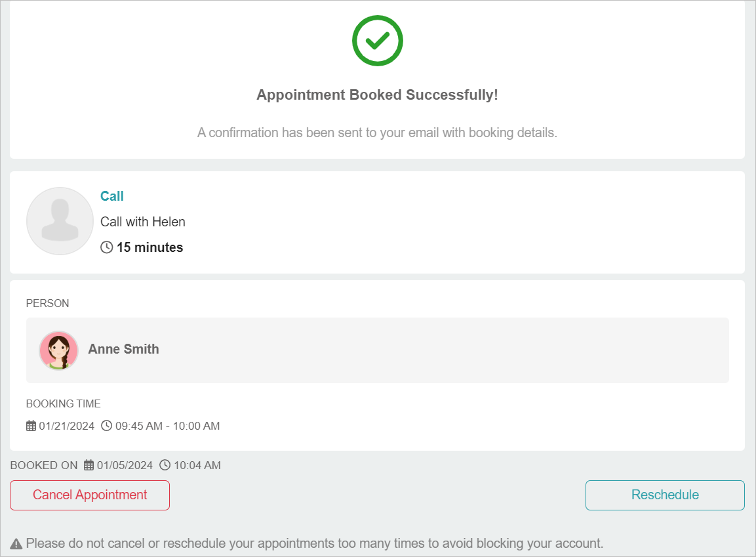Click the 15 minutes duration label
Image resolution: width=756 pixels, height=557 pixels.
point(150,247)
